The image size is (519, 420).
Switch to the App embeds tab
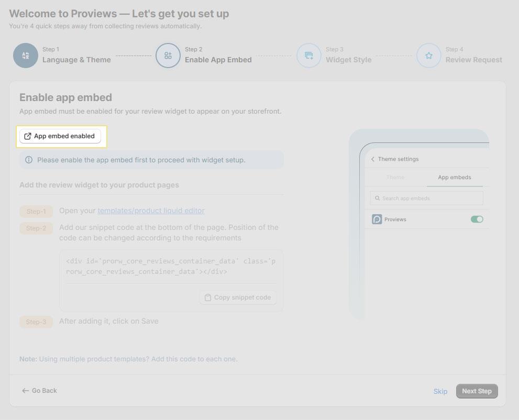455,177
